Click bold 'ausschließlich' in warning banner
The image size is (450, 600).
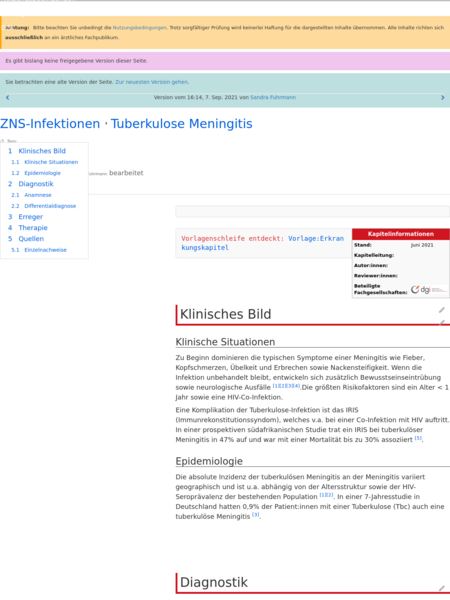pyautogui.click(x=24, y=38)
